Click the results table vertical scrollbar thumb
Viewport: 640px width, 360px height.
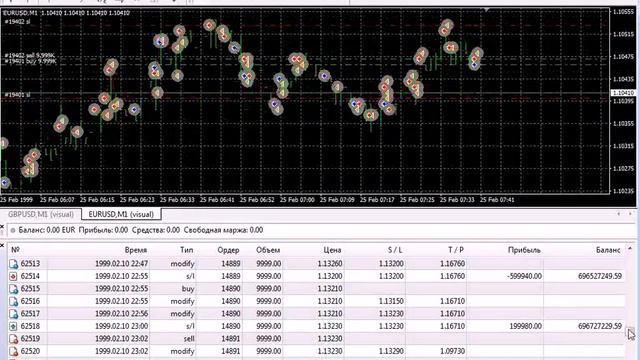click(630, 331)
